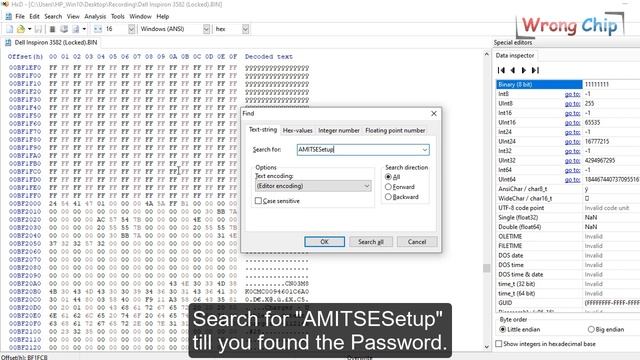Click the Open main memory (RAM) icon

52,29
